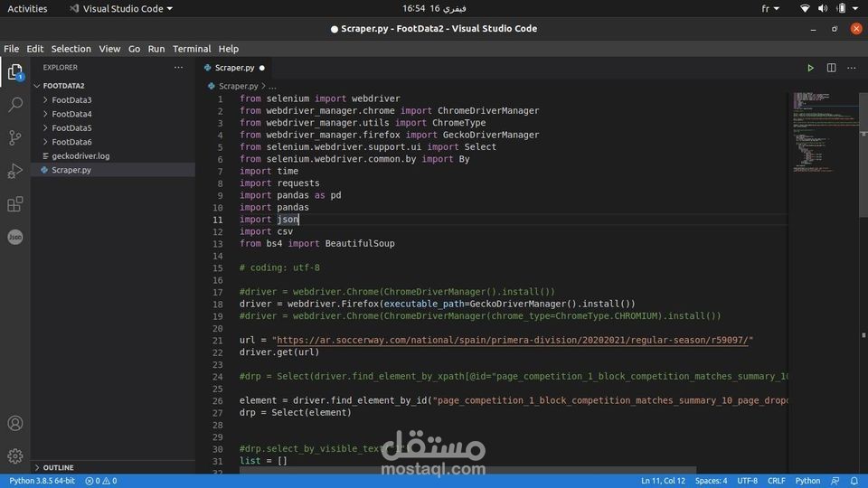
Task: Click Python 3.8.5 64-bit interpreter selector
Action: (x=42, y=481)
